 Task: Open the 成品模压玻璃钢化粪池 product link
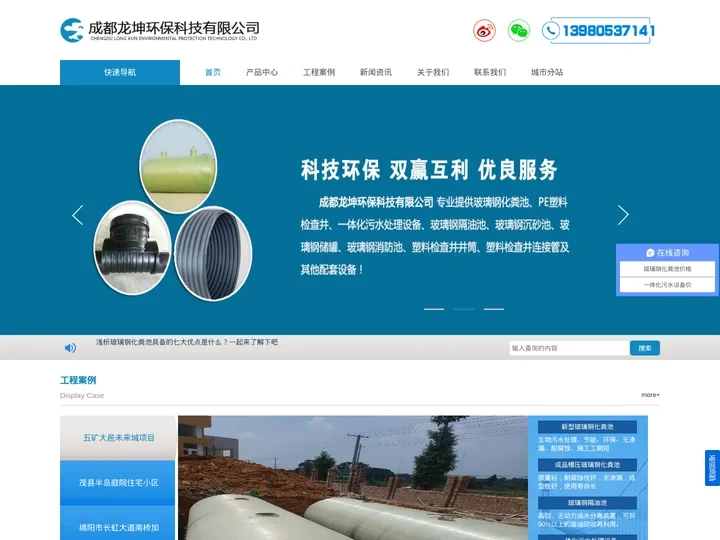[587, 465]
